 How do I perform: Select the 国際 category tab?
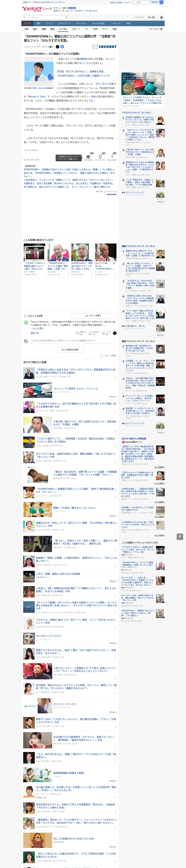(44, 29)
